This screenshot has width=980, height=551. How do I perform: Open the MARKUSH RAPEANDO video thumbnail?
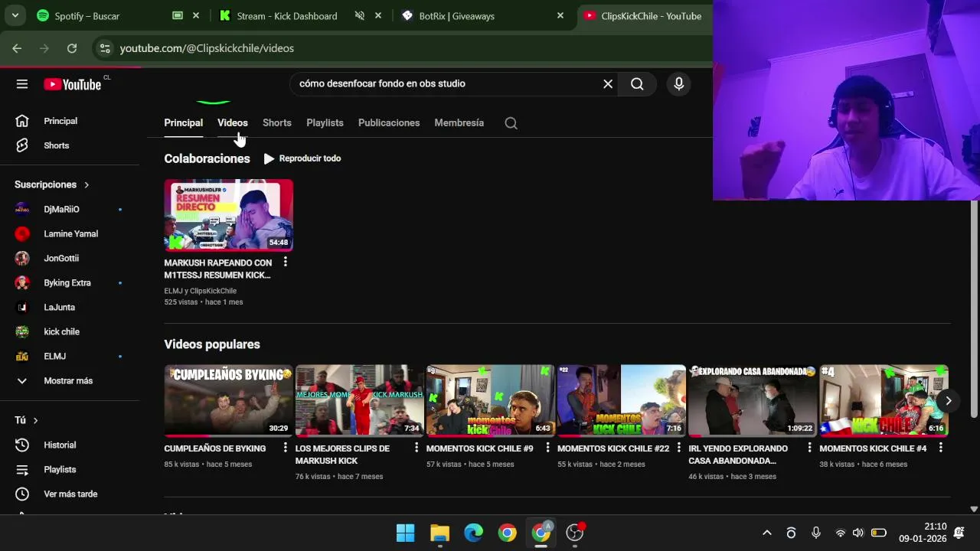pos(228,215)
